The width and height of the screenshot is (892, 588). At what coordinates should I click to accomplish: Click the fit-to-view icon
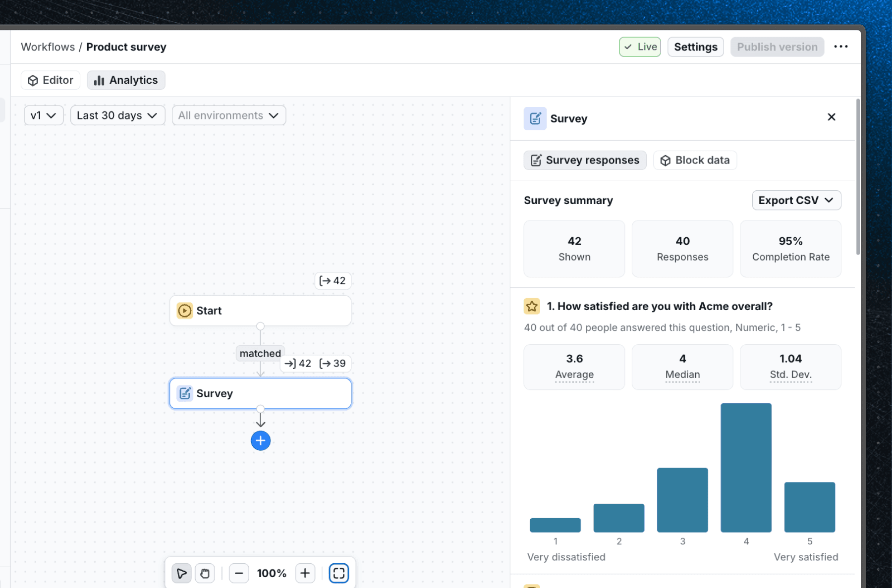[x=339, y=573]
